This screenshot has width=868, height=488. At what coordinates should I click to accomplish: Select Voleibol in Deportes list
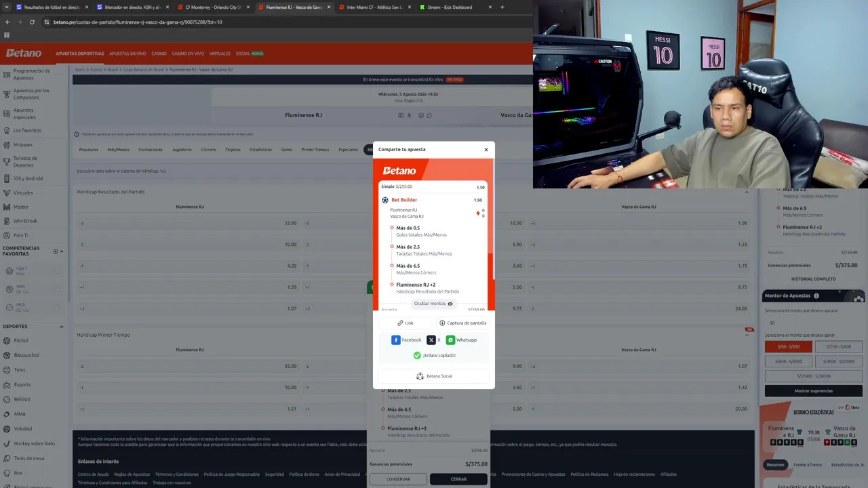23,428
